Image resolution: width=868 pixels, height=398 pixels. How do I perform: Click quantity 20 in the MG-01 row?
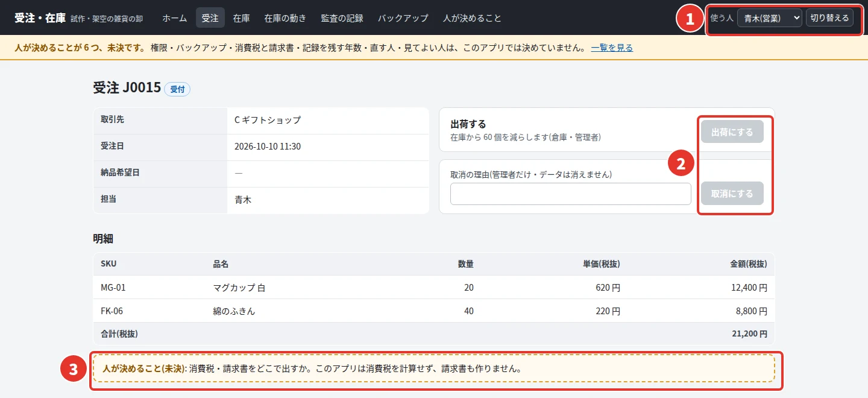click(x=469, y=288)
